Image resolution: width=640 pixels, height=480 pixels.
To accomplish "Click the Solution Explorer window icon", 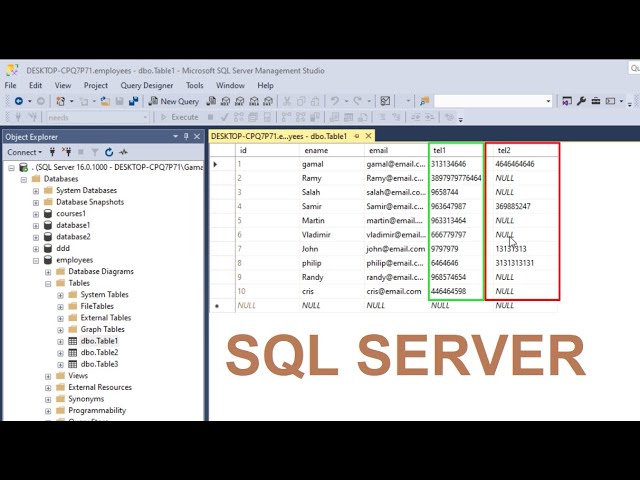I will [x=567, y=101].
